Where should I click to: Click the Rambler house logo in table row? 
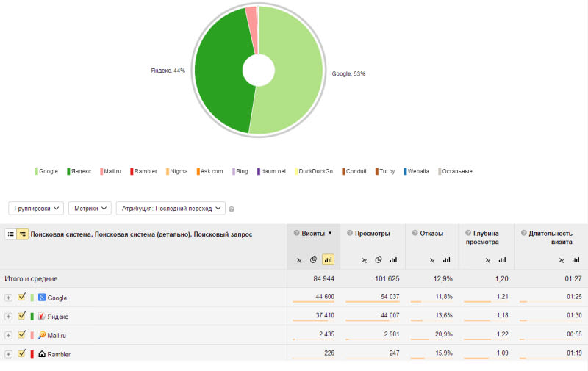click(x=42, y=354)
